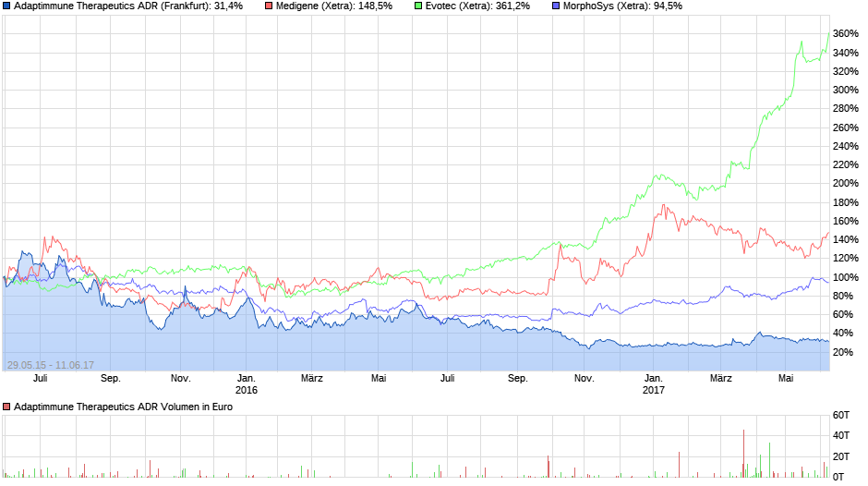This screenshot has width=868, height=486.
Task: Click the tallest red volume bar near 40T
Action: point(743,454)
